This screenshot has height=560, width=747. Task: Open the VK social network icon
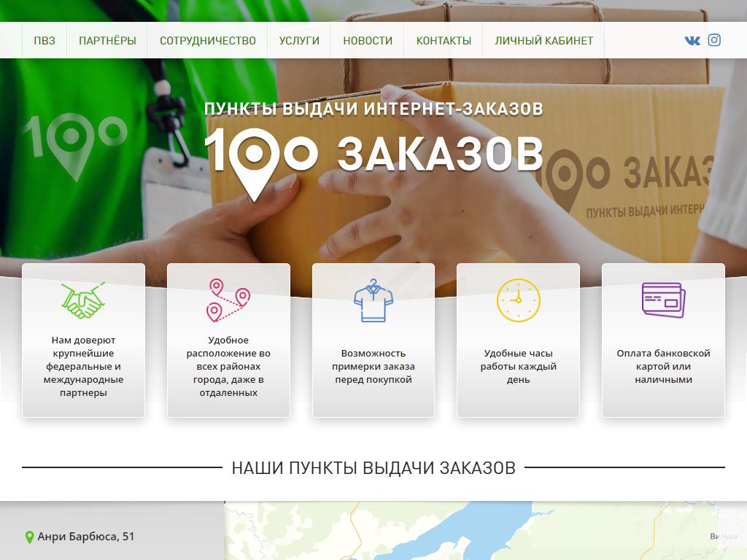point(692,40)
